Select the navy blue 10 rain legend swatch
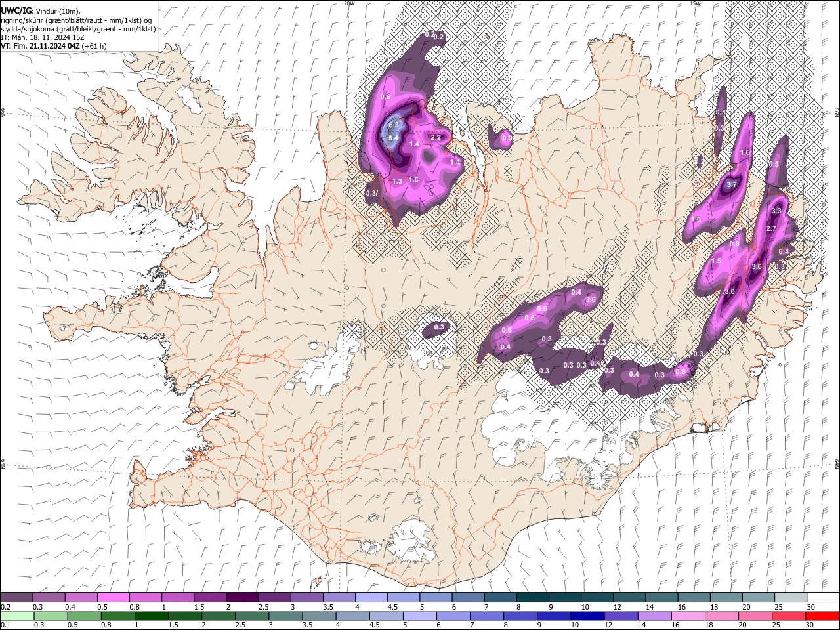The height and width of the screenshot is (630, 840). [x=588, y=616]
